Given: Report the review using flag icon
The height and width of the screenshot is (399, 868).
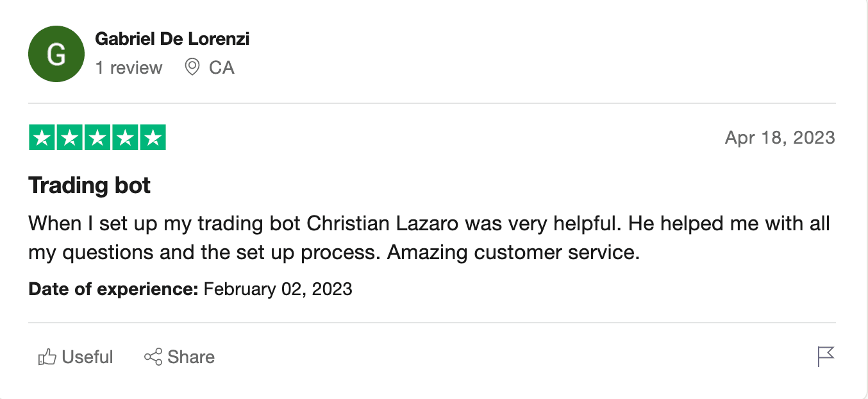Looking at the screenshot, I should point(826,357).
